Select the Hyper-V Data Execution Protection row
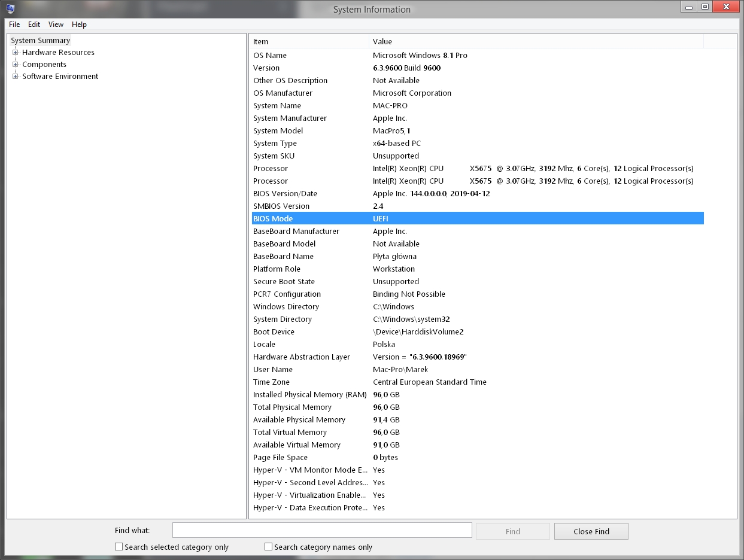The width and height of the screenshot is (744, 560). tap(478, 508)
